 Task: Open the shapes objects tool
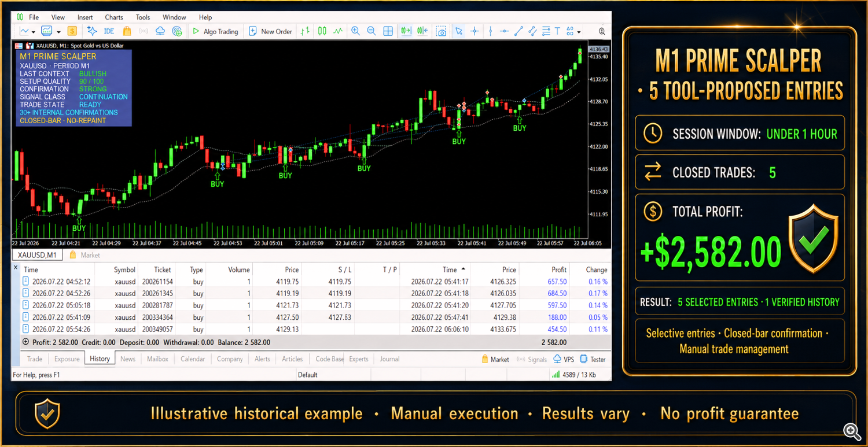pos(570,31)
